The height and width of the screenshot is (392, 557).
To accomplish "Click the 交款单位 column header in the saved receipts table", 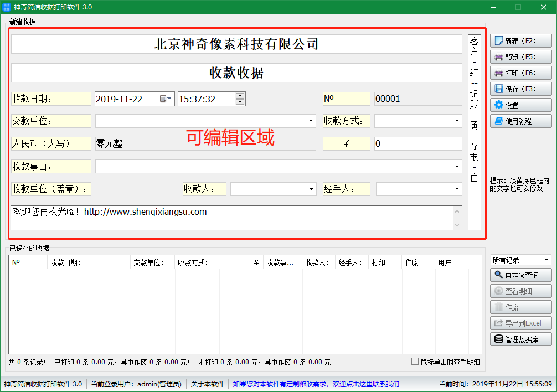I will coord(152,263).
